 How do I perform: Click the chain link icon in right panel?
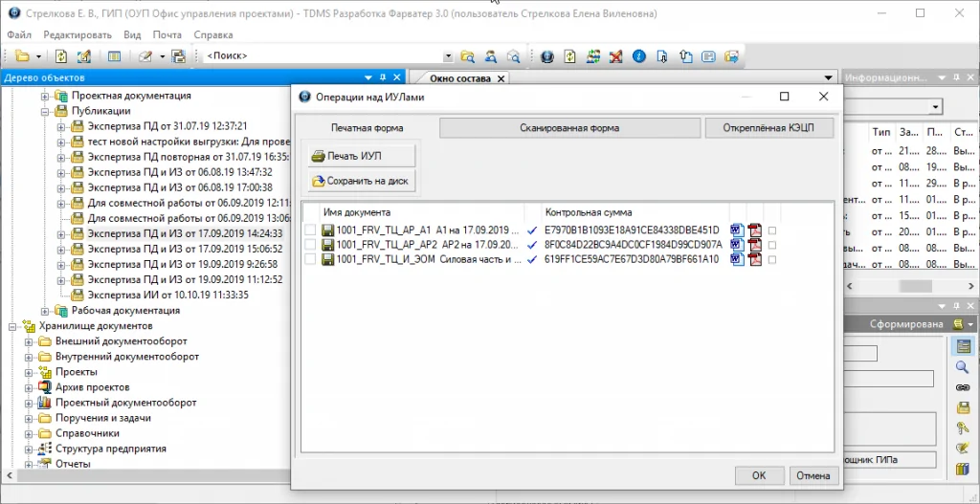coord(963,387)
